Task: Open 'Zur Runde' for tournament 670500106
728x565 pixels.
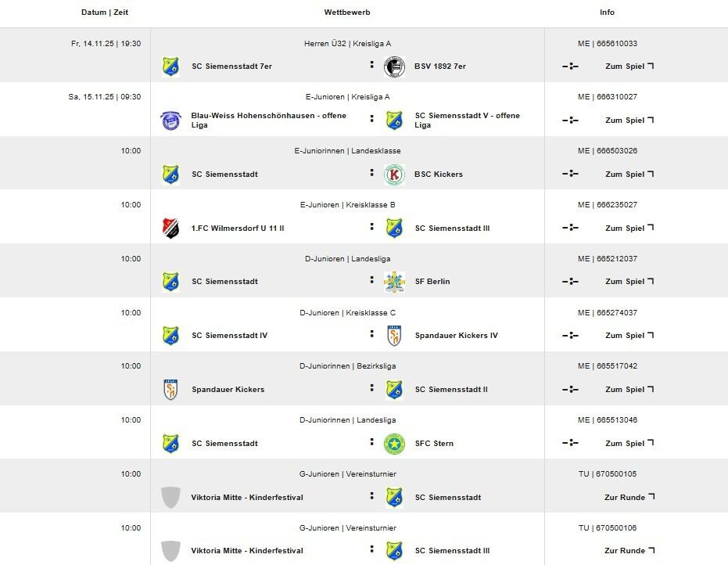Action: point(629,551)
